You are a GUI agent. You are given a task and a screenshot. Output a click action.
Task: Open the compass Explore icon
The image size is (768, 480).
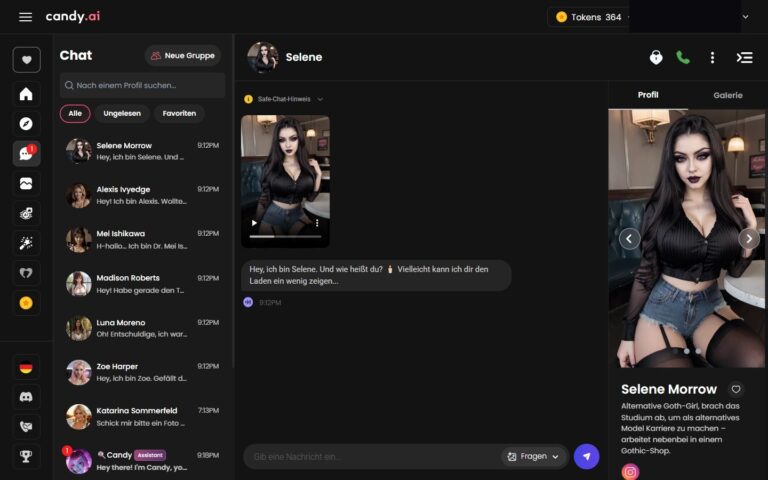point(26,123)
